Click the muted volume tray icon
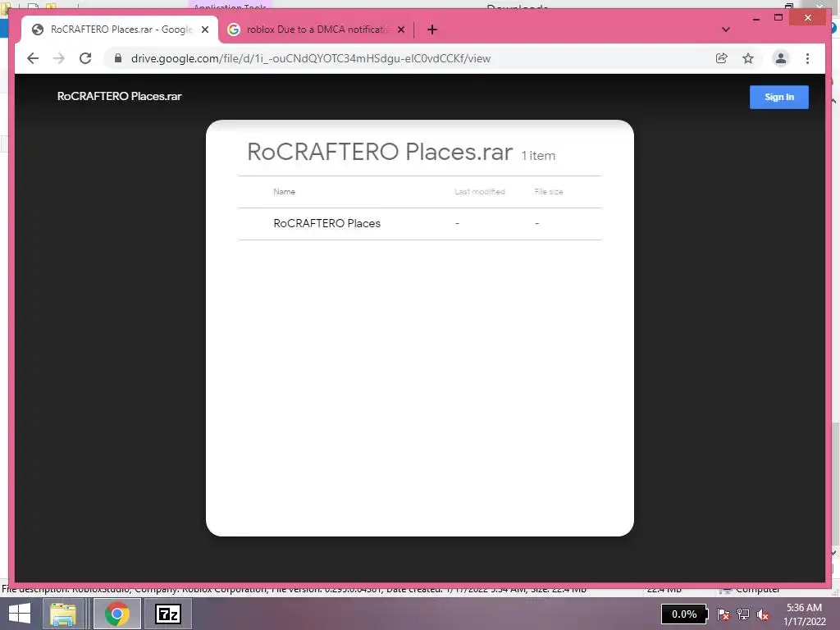840x630 pixels. [x=763, y=614]
